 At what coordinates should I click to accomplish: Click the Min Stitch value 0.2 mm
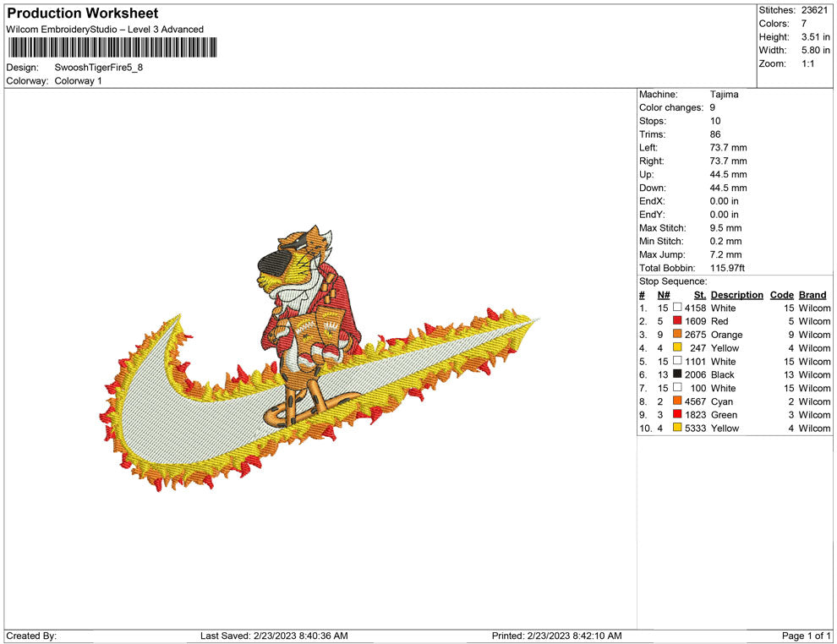[x=726, y=241]
